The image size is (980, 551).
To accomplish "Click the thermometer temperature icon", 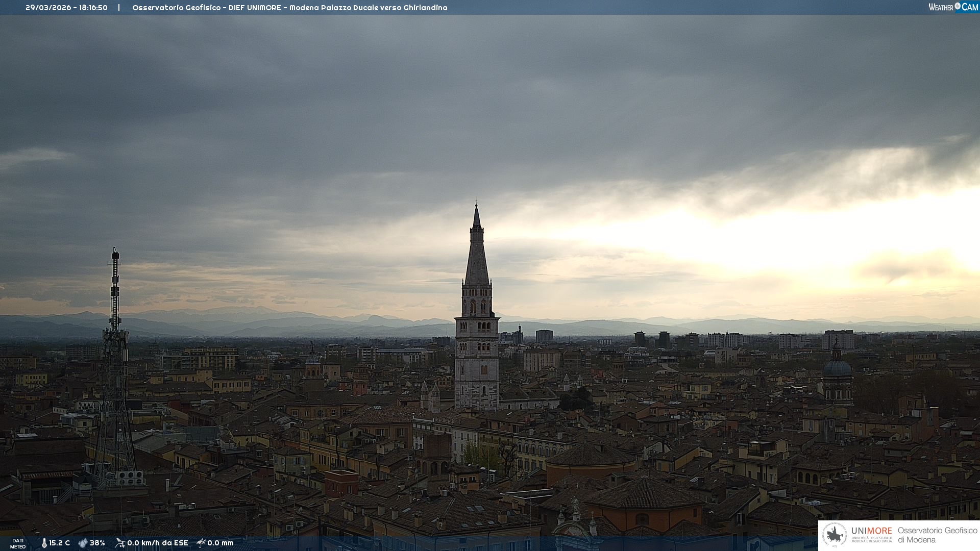I will click(x=44, y=543).
